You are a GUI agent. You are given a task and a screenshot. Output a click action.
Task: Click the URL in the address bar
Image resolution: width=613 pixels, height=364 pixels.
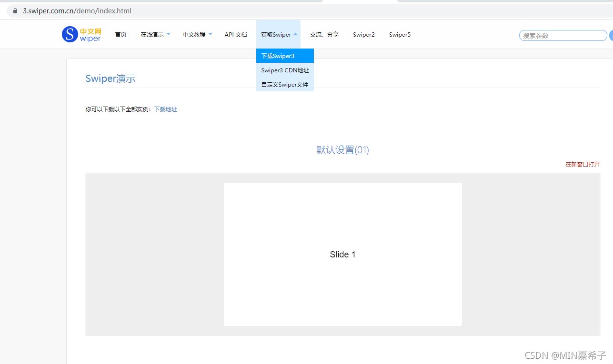[77, 10]
